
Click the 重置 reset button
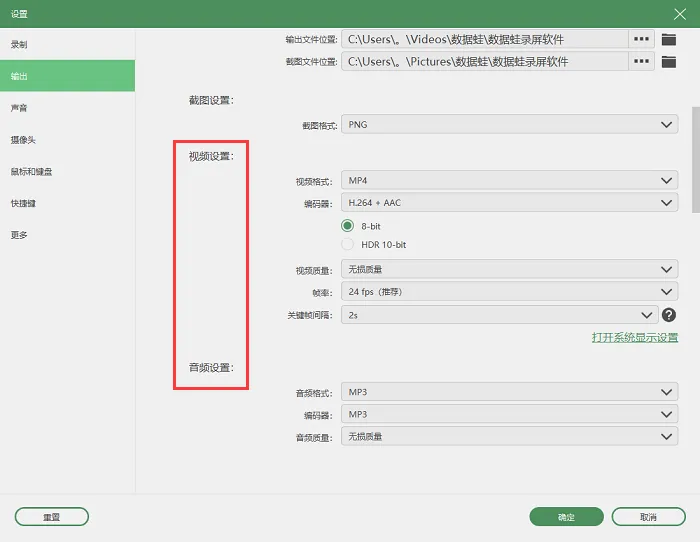click(52, 517)
